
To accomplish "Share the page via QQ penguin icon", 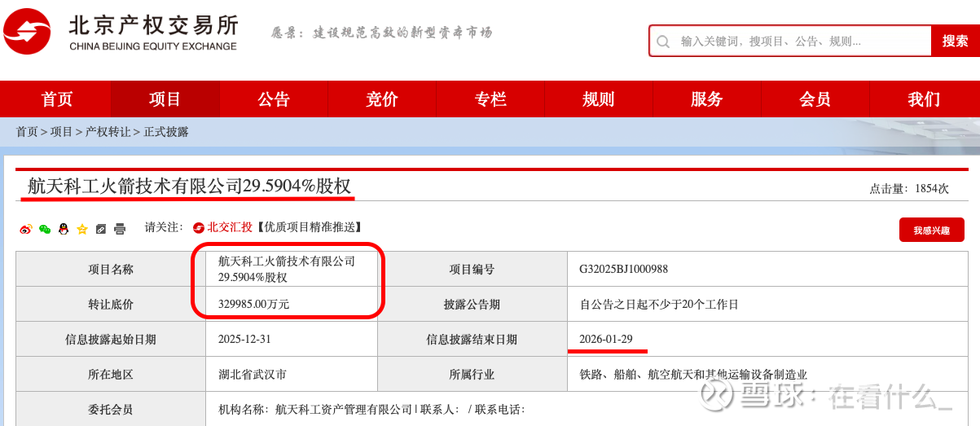I will click(x=64, y=229).
